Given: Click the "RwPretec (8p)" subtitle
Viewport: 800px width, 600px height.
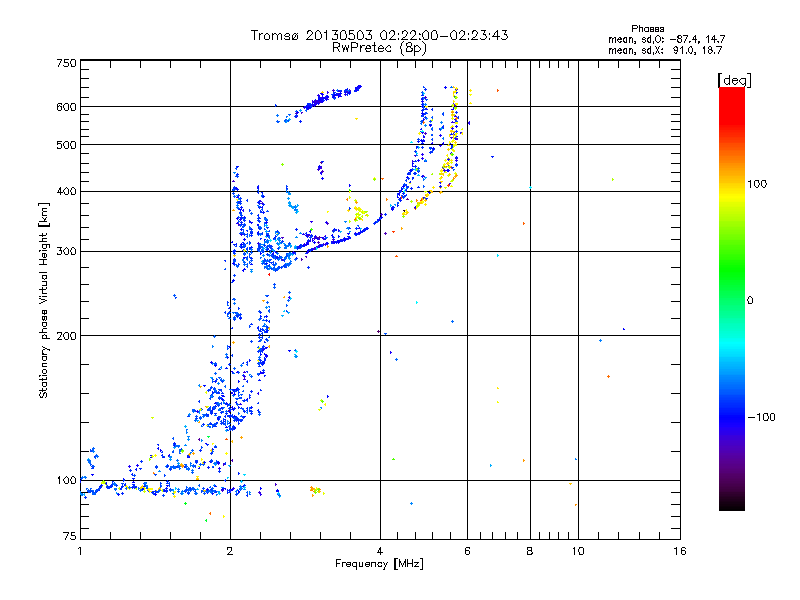Looking at the screenshot, I should coord(379,48).
